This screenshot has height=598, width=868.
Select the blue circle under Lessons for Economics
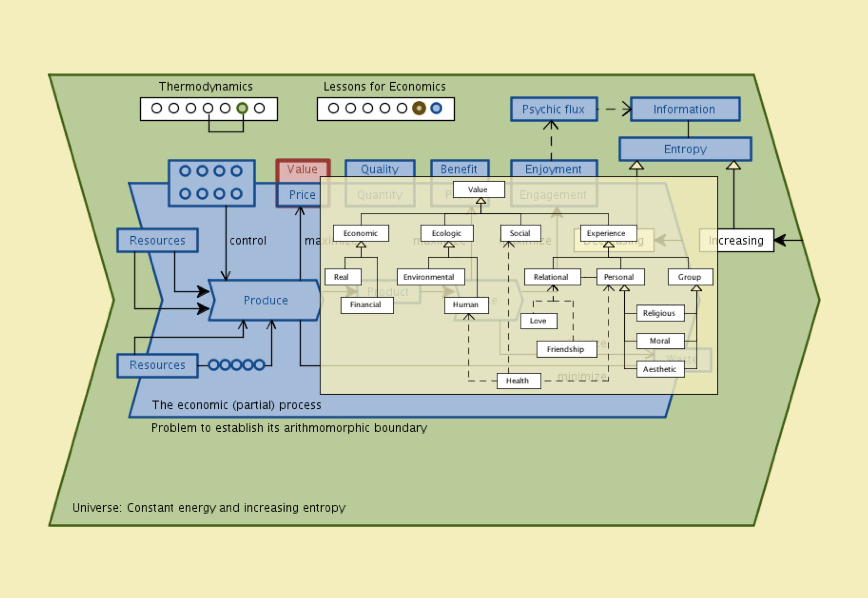pos(436,108)
